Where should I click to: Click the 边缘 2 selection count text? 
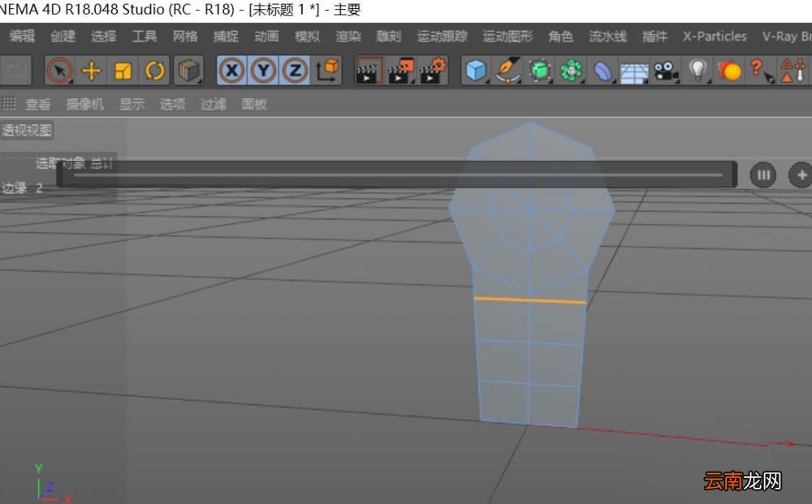tap(22, 187)
